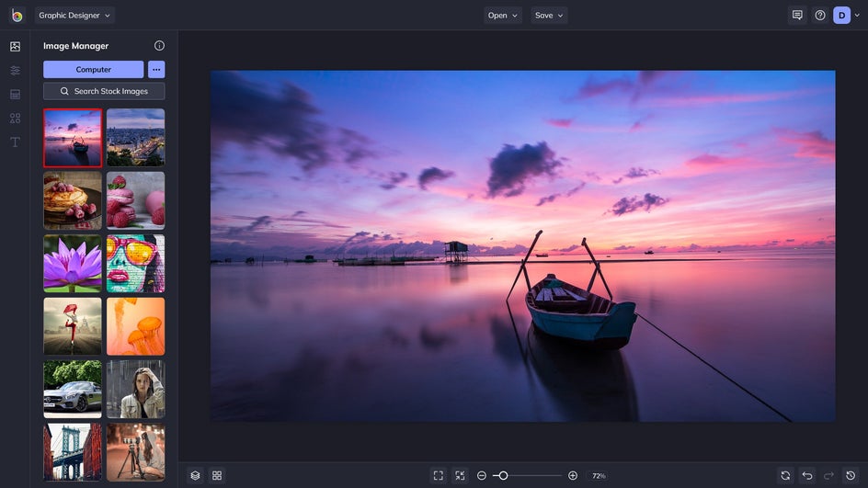
Task: Open the help question mark icon
Action: click(x=820, y=16)
